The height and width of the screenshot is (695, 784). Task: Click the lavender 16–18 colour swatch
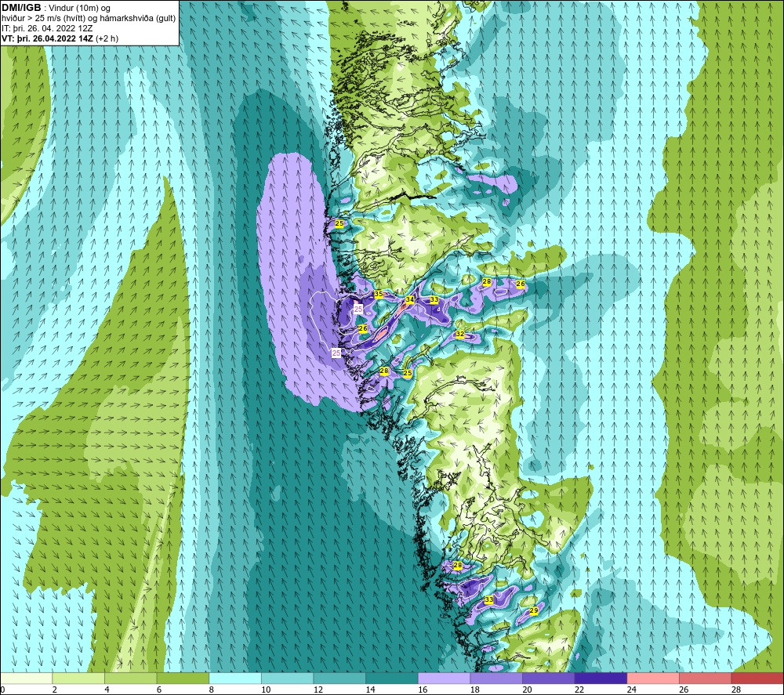[x=444, y=679]
